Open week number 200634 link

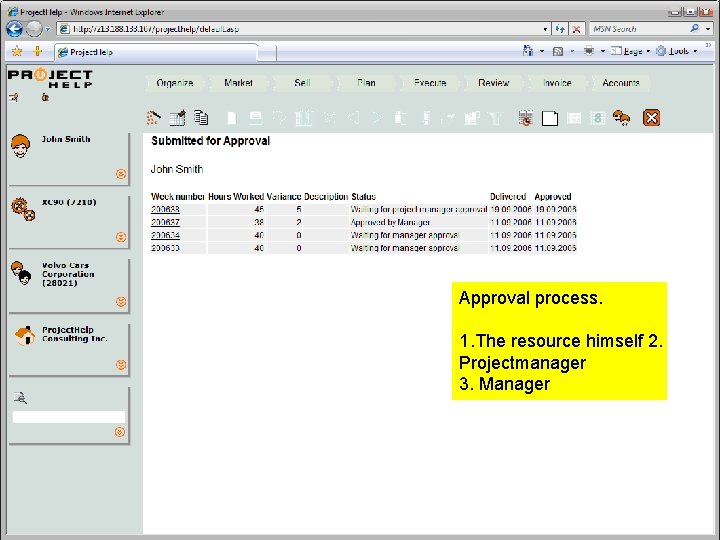(x=165, y=235)
